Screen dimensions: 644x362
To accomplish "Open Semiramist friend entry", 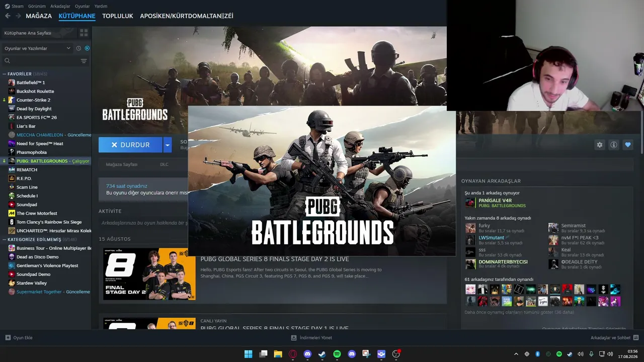I will tap(573, 226).
